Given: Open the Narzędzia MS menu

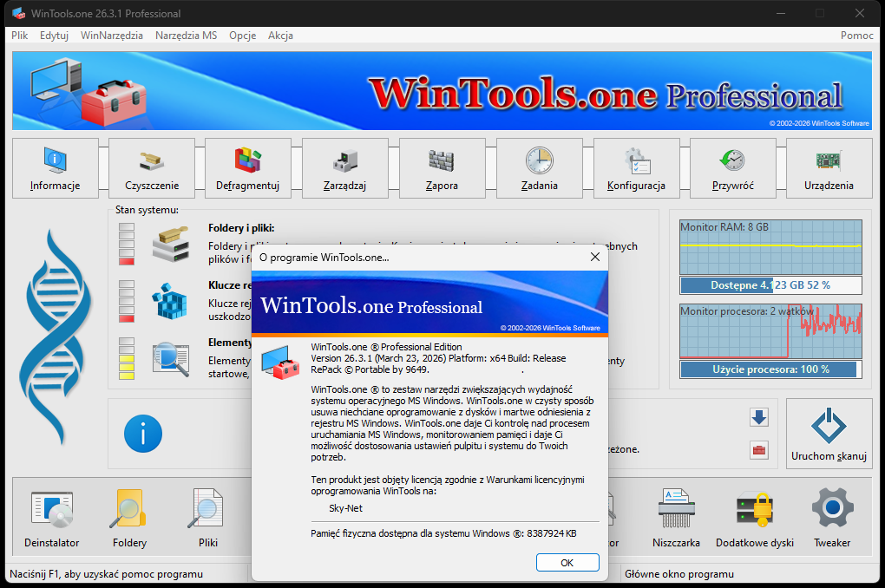Looking at the screenshot, I should click(187, 35).
